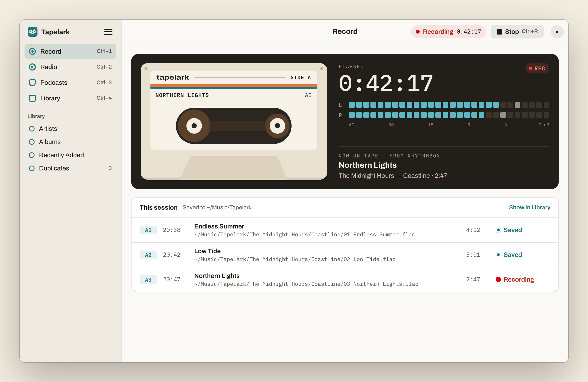Open the Albums library view
The image size is (588, 382).
[x=70, y=142]
